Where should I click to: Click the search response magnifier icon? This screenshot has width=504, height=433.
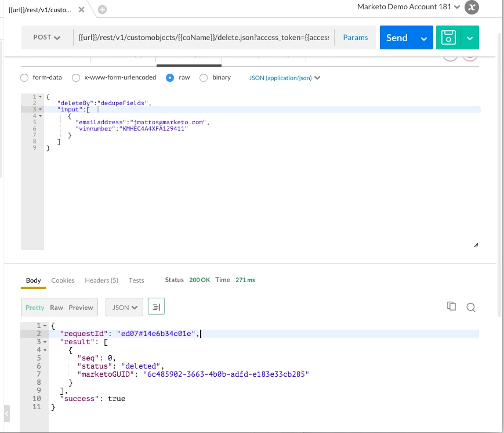(x=471, y=308)
